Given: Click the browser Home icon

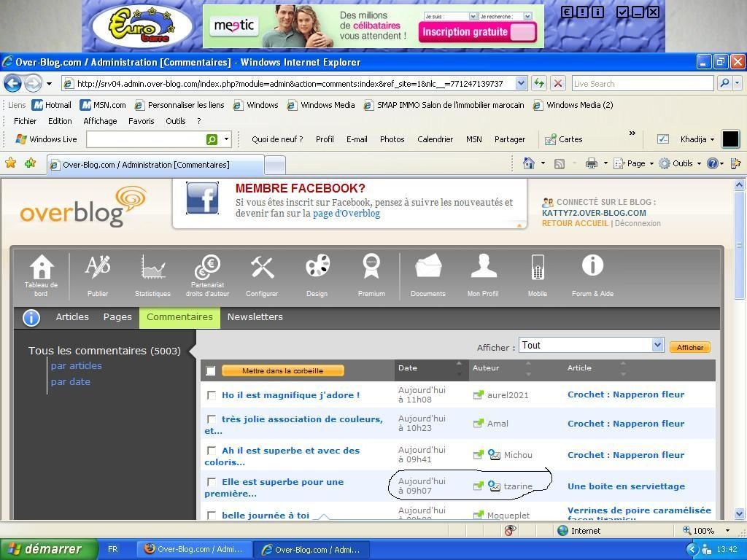Looking at the screenshot, I should (x=528, y=163).
